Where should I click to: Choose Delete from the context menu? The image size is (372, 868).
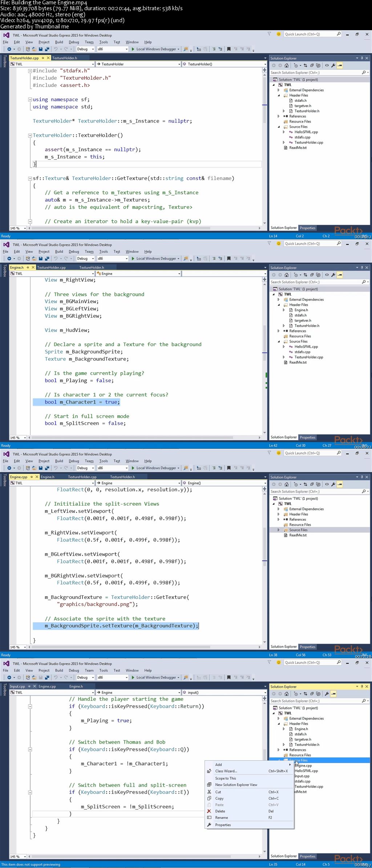(249, 811)
